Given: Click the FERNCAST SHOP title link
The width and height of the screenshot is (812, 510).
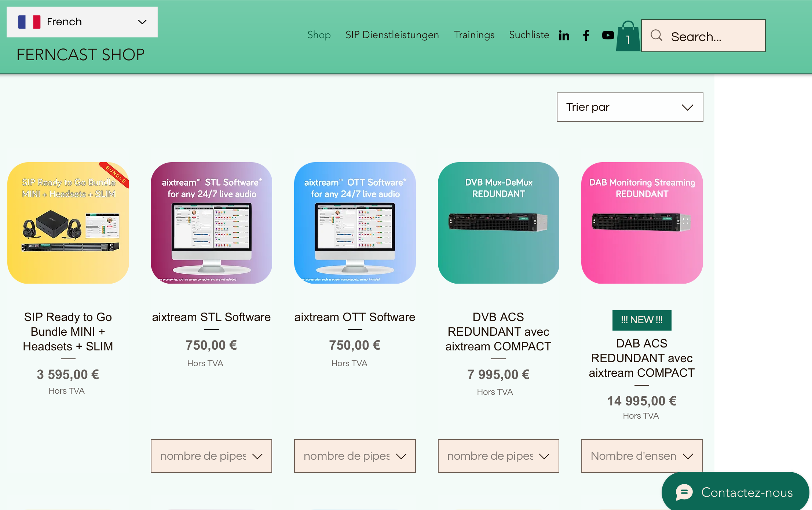Looking at the screenshot, I should tap(81, 55).
